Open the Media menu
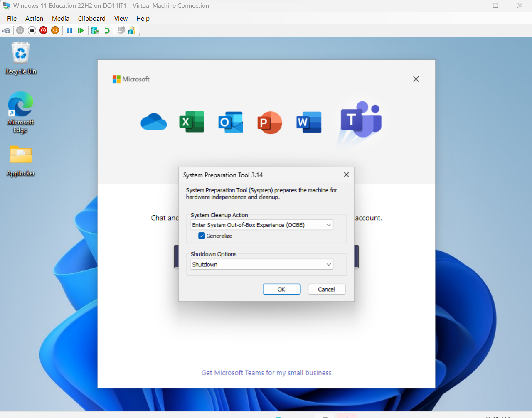 61,19
